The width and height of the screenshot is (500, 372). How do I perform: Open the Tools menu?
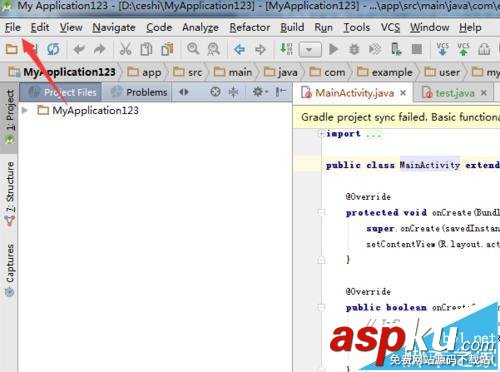[x=357, y=27]
